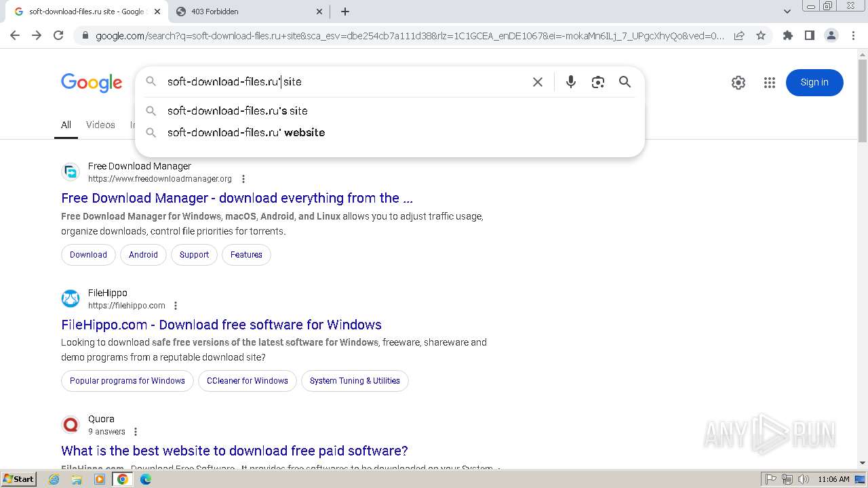The image size is (868, 488).
Task: Submit search with magnifier button
Action: [625, 82]
